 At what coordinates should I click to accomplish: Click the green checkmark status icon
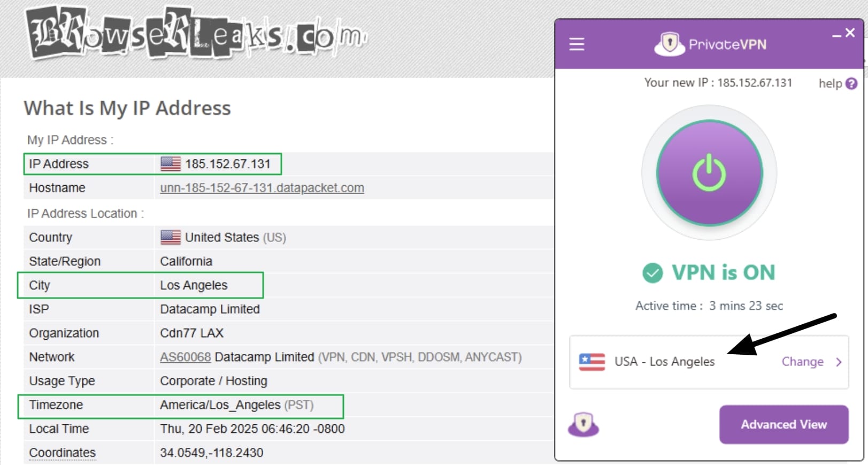click(652, 273)
